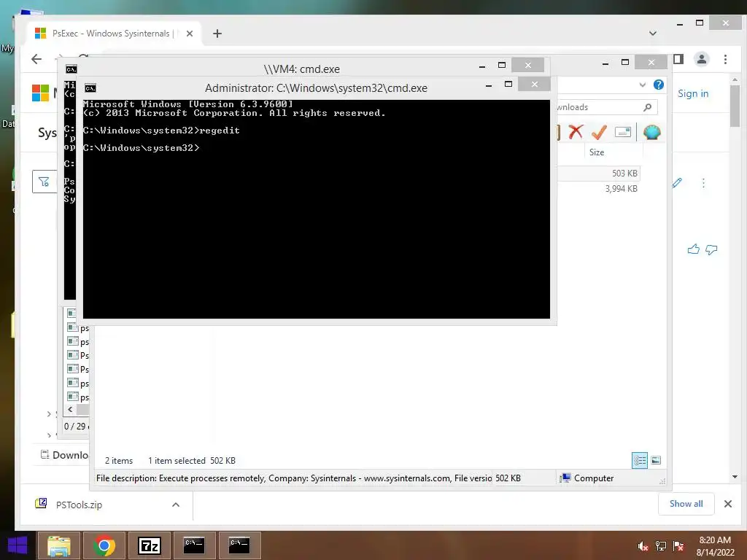The height and width of the screenshot is (560, 747).
Task: Click the Explorer search magnifier icon
Action: [647, 107]
